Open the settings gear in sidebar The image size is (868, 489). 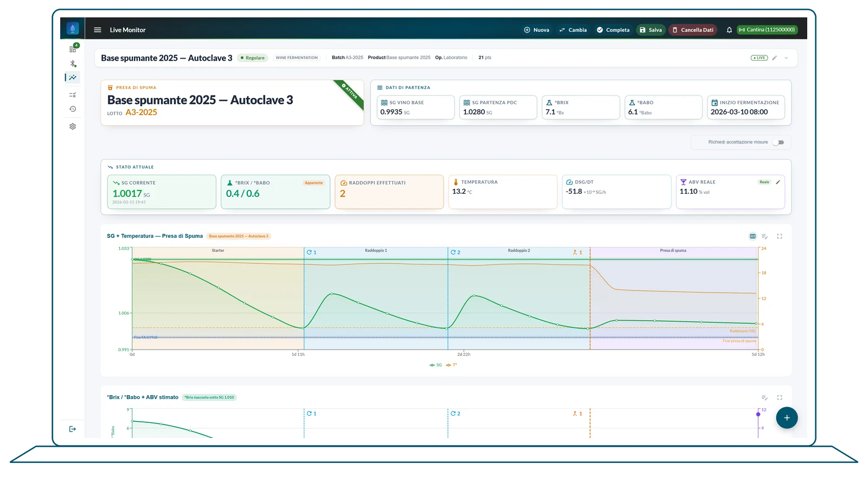tap(73, 126)
